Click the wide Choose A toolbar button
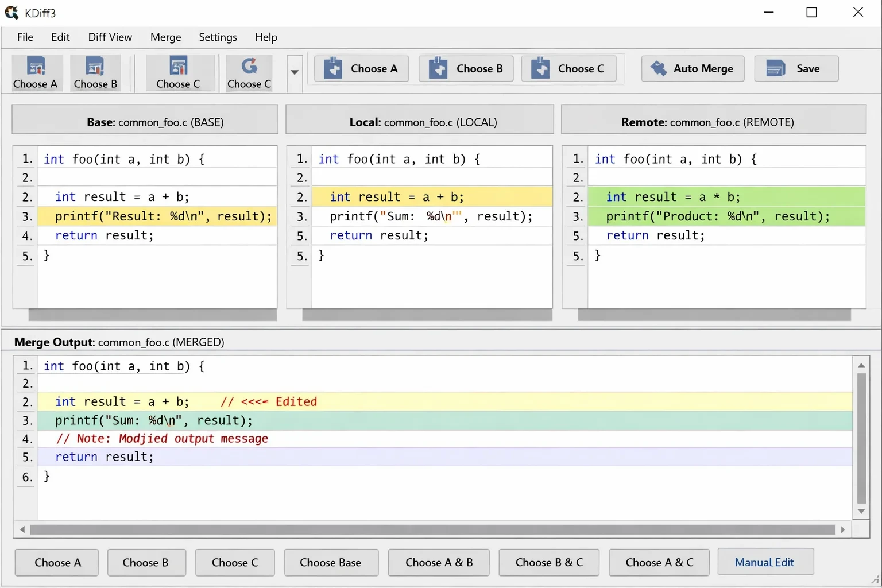 (x=361, y=69)
